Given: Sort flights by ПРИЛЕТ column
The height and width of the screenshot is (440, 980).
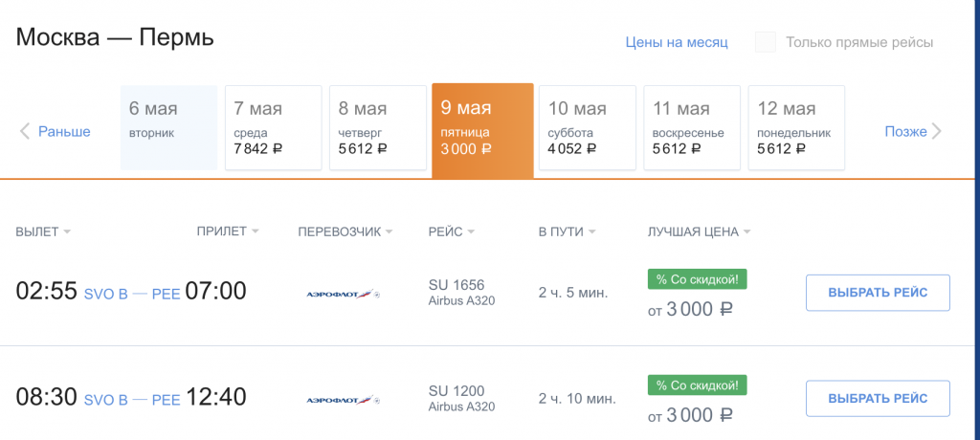Looking at the screenshot, I should click(228, 231).
